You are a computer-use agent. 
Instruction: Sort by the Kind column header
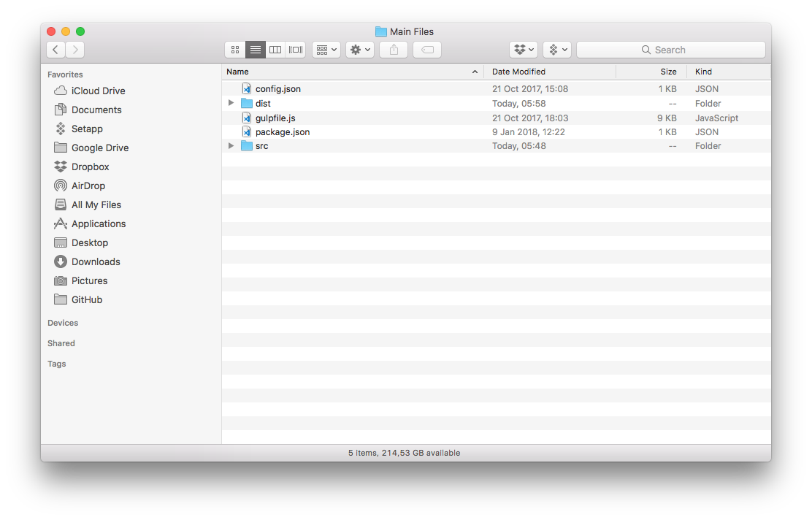click(729, 72)
